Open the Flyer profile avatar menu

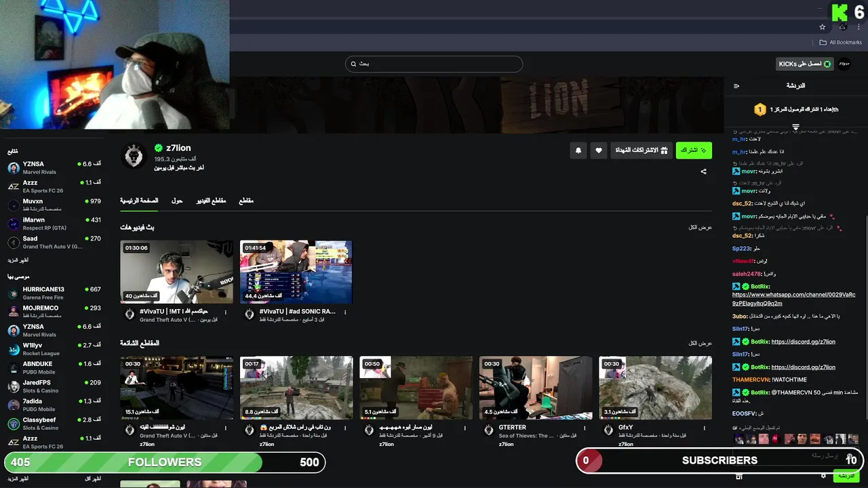[x=844, y=64]
